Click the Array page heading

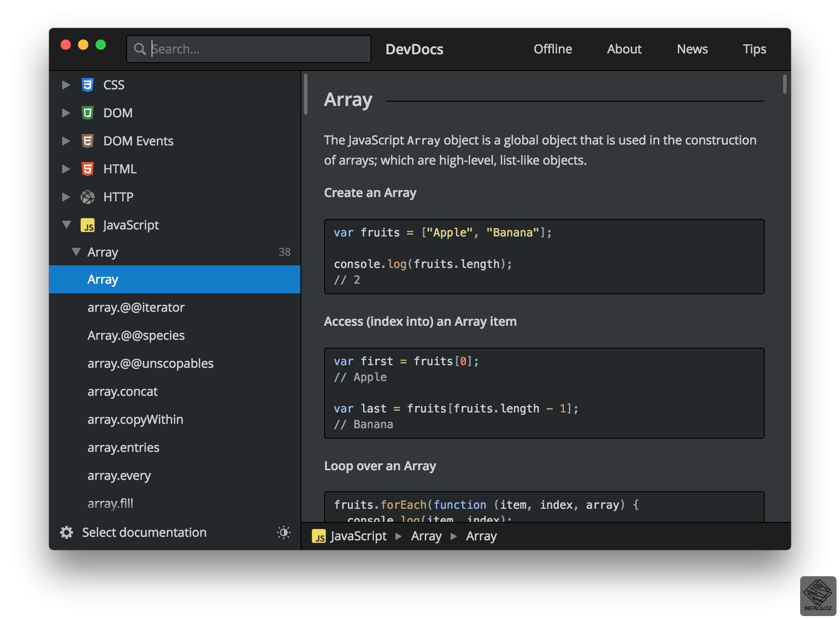pyautogui.click(x=348, y=100)
